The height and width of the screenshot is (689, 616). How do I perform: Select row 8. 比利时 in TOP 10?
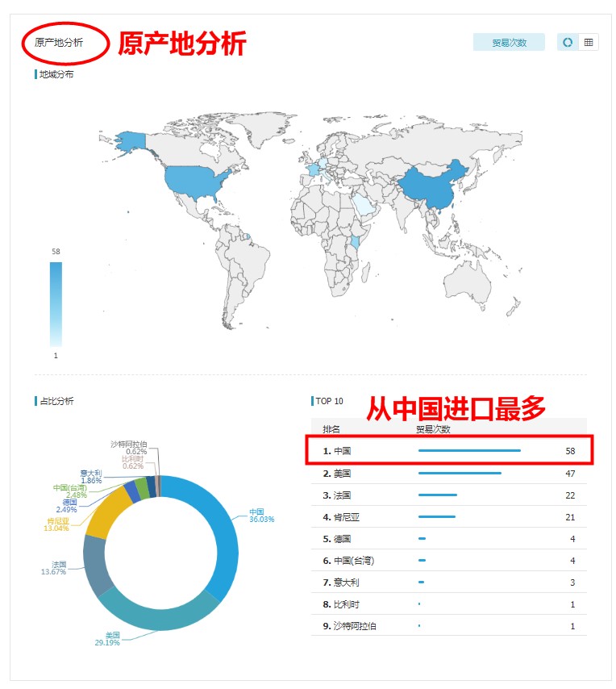coord(449,604)
